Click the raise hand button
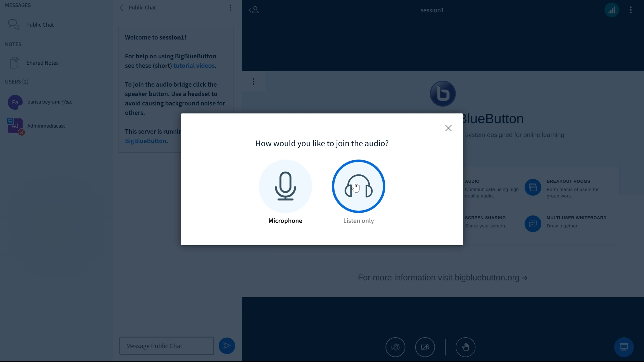644x362 pixels. point(465,347)
